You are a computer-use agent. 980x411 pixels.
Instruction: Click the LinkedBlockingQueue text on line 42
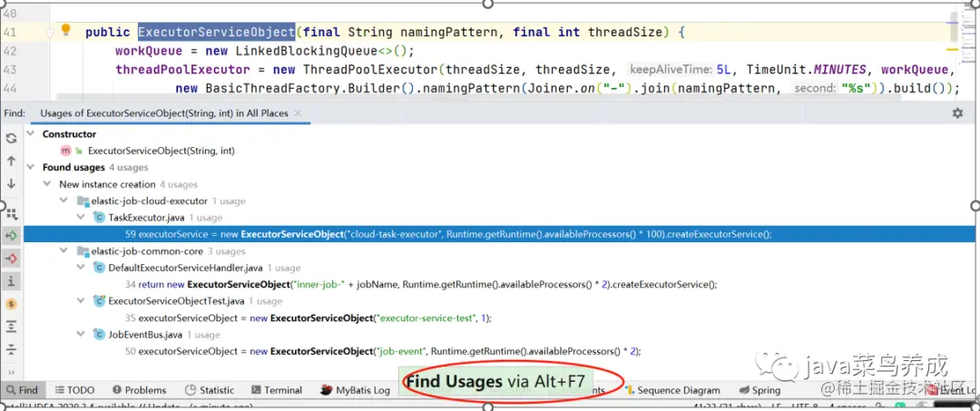tap(307, 51)
